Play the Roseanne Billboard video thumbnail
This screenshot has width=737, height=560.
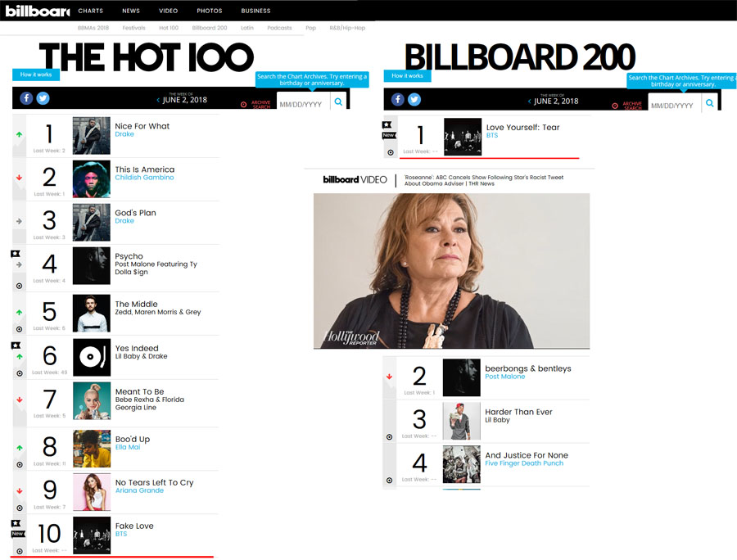tap(452, 271)
